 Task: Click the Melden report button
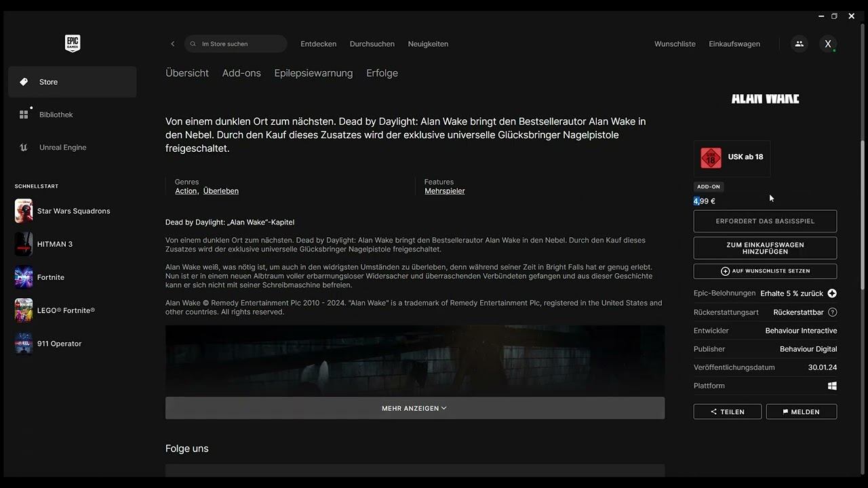802,411
